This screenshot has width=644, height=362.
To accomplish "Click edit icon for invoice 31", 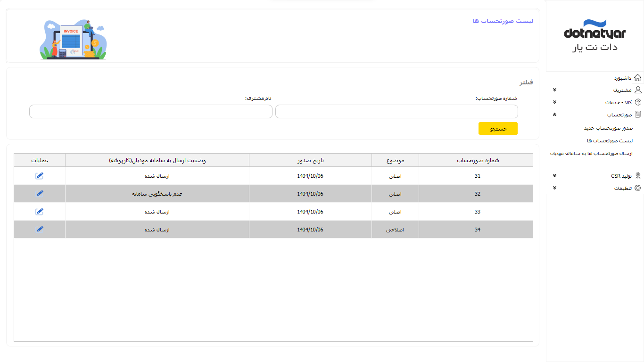I will (40, 175).
